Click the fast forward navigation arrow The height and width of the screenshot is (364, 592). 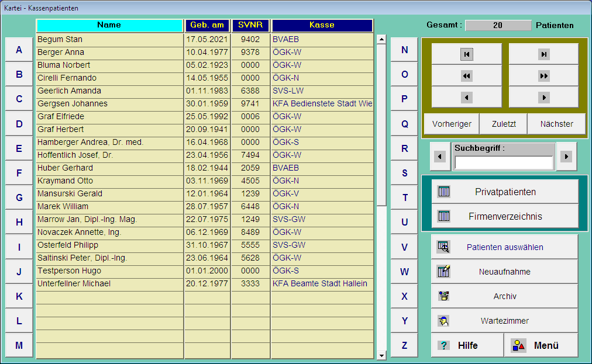[x=543, y=76]
